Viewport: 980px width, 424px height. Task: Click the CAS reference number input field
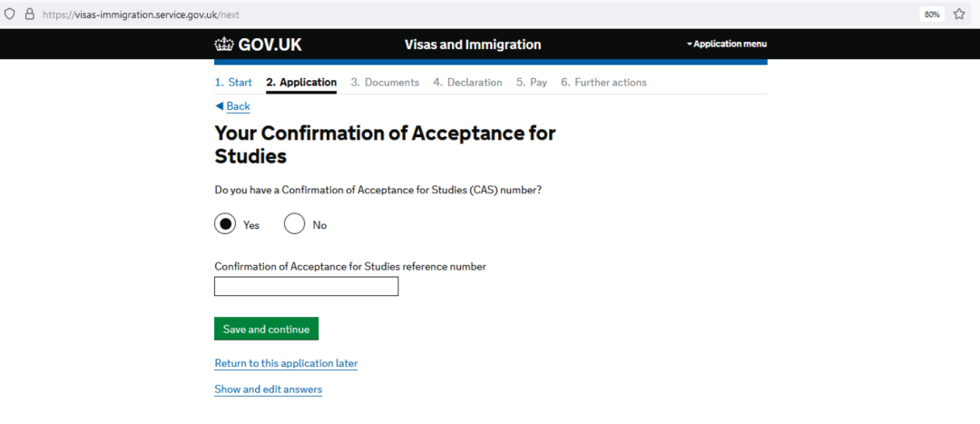(x=307, y=286)
